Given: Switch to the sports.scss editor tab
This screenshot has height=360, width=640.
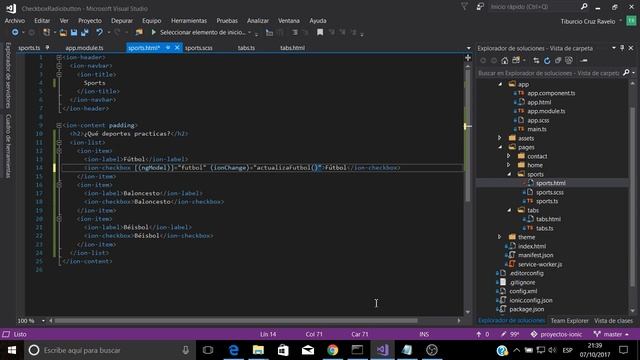Looking at the screenshot, I should tap(199, 48).
